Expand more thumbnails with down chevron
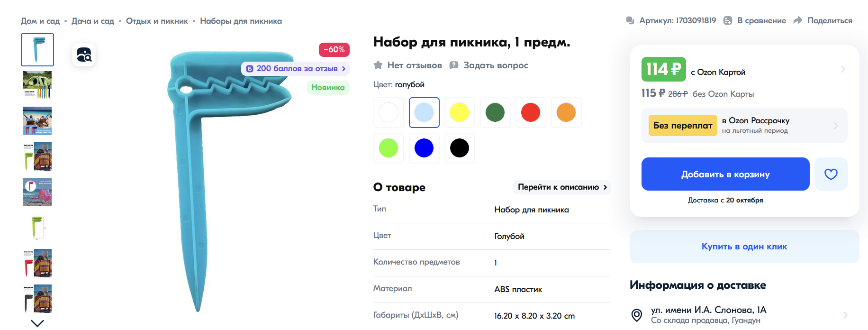This screenshot has width=868, height=330. (37, 323)
